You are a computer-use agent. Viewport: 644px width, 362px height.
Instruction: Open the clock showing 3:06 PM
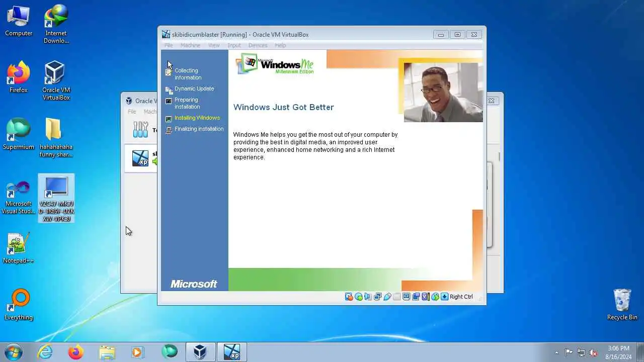(618, 352)
